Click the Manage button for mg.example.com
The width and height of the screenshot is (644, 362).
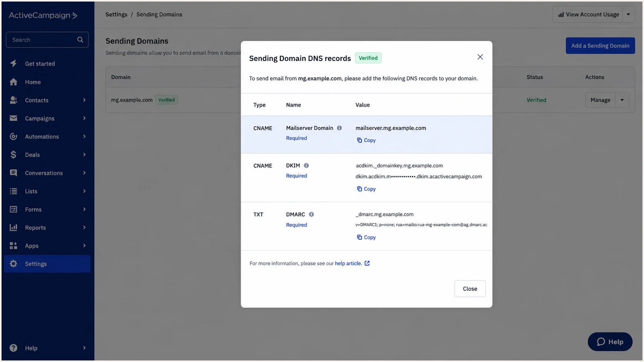(x=600, y=100)
